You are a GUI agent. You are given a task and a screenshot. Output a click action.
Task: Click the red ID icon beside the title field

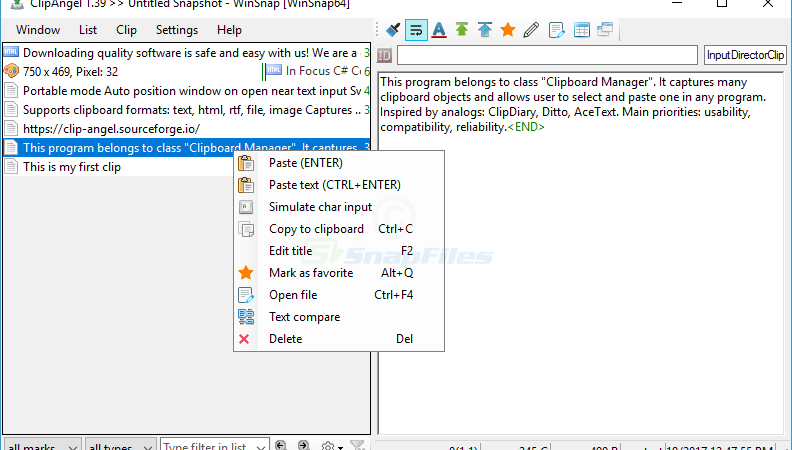(384, 55)
